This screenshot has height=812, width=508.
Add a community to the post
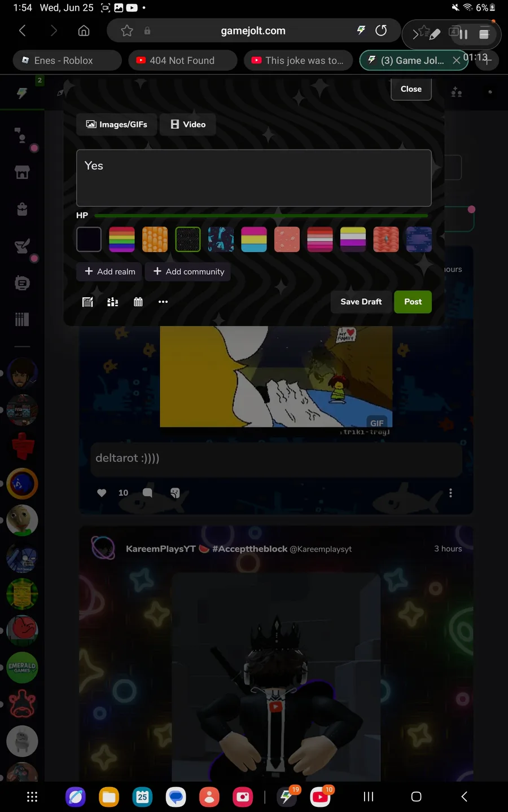pos(189,272)
